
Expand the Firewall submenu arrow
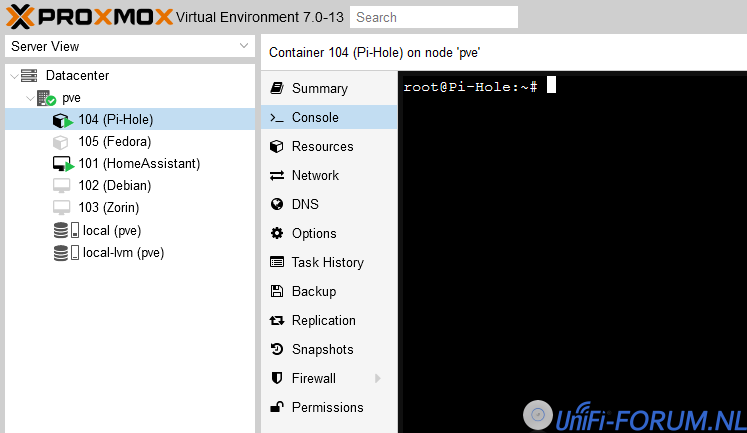pos(377,379)
